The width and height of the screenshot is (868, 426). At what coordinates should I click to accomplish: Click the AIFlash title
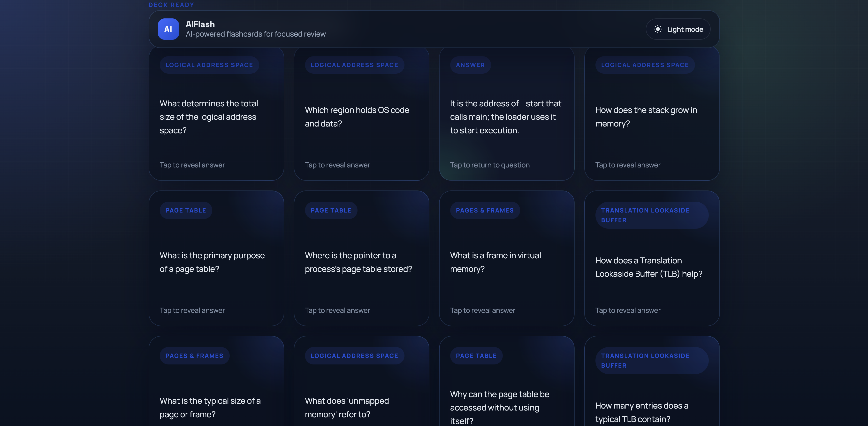pyautogui.click(x=200, y=24)
